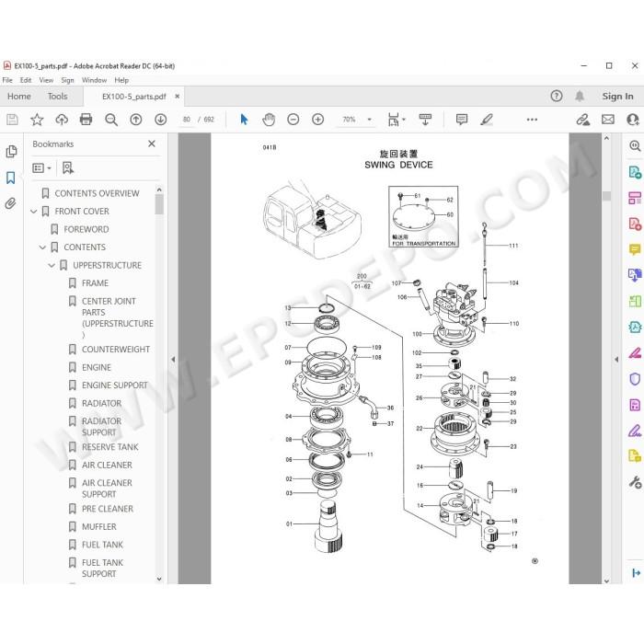This screenshot has height=644, width=644.
Task: Expand right tools pane arrow
Action: (x=616, y=360)
